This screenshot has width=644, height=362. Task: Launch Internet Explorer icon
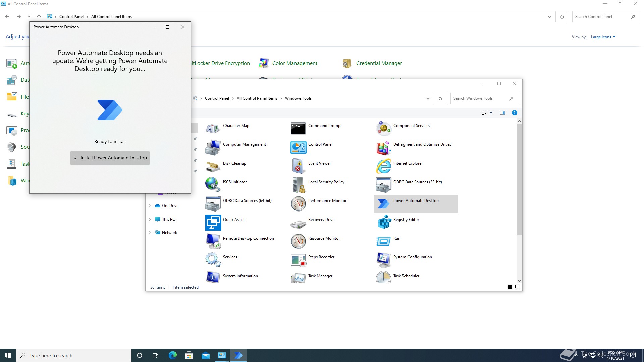point(384,166)
